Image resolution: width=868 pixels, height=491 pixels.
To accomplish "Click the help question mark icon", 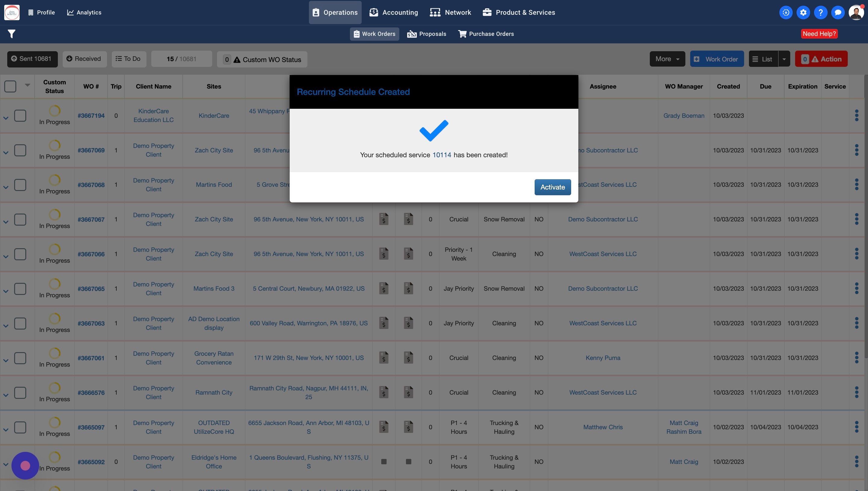I will [x=820, y=12].
